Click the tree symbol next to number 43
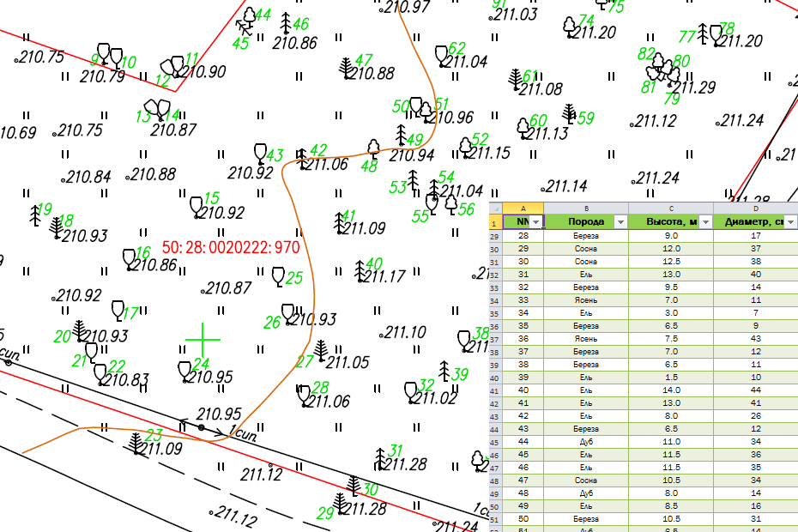798x532 pixels. coord(260,154)
